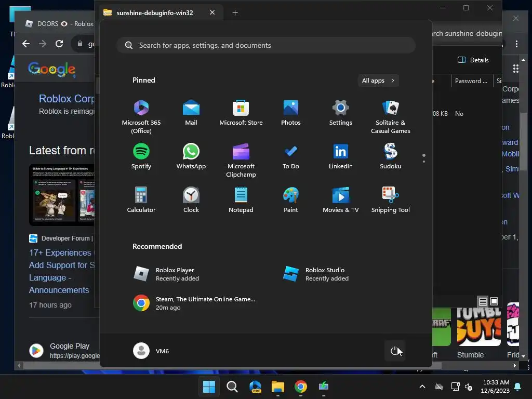Open the To Do app

click(x=291, y=156)
